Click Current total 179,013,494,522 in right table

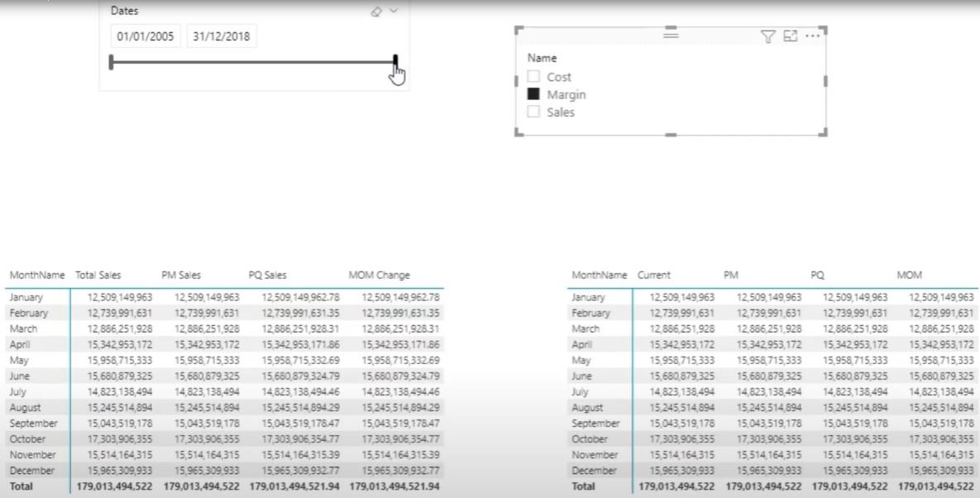tap(676, 486)
